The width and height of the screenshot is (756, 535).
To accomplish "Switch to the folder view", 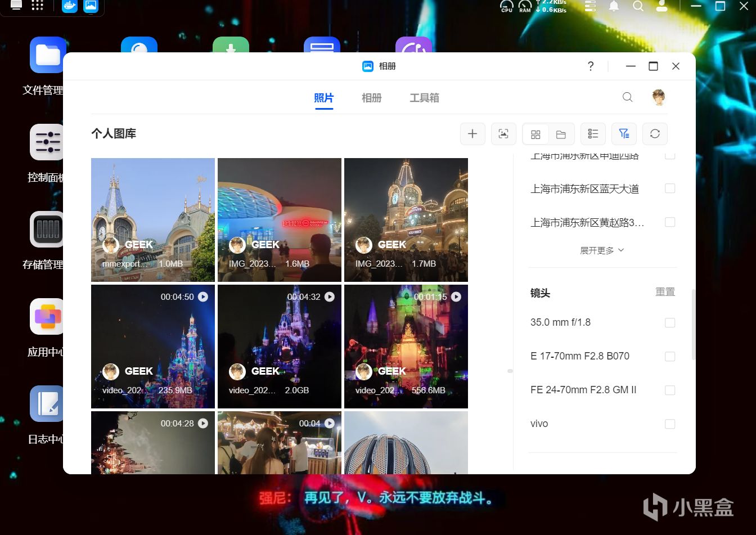I will 561,134.
